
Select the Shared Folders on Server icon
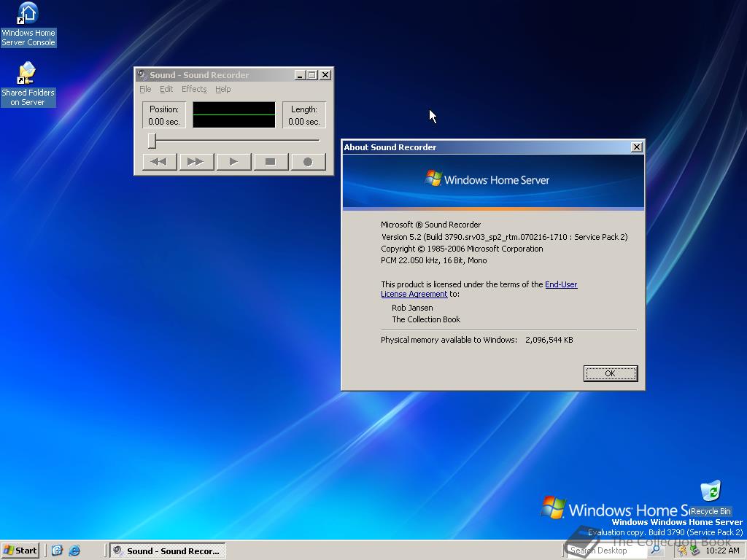point(28,85)
